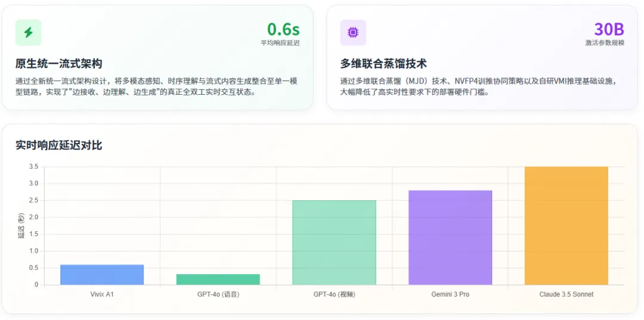The width and height of the screenshot is (644, 320).
Task: Click the paragraph starting 通过全新统一流式架构设计
Action: [x=156, y=86]
